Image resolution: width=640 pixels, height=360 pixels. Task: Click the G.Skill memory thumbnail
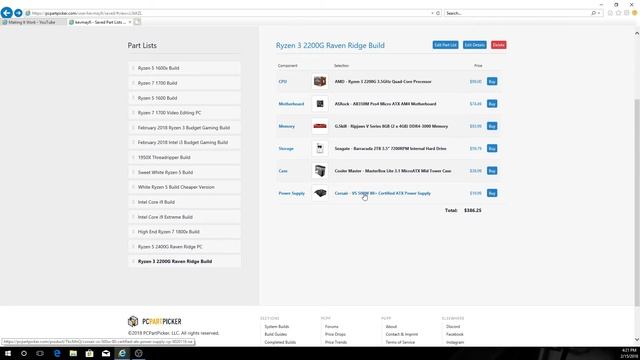(320, 127)
